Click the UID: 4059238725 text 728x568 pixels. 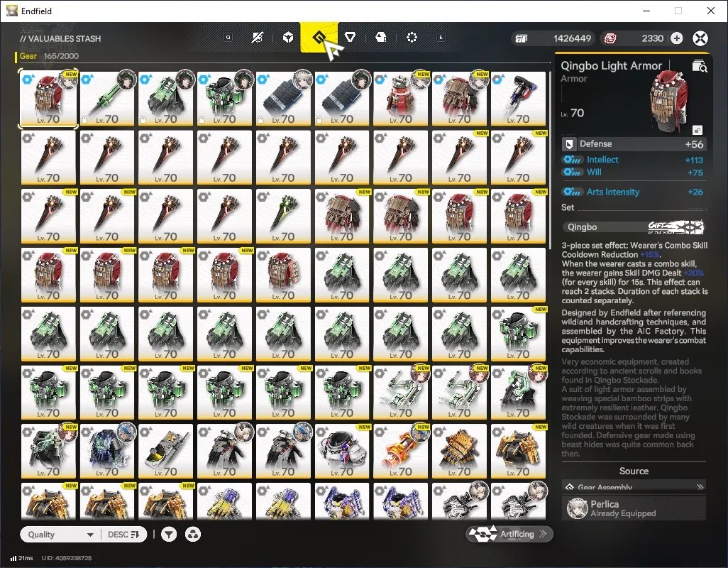67,558
